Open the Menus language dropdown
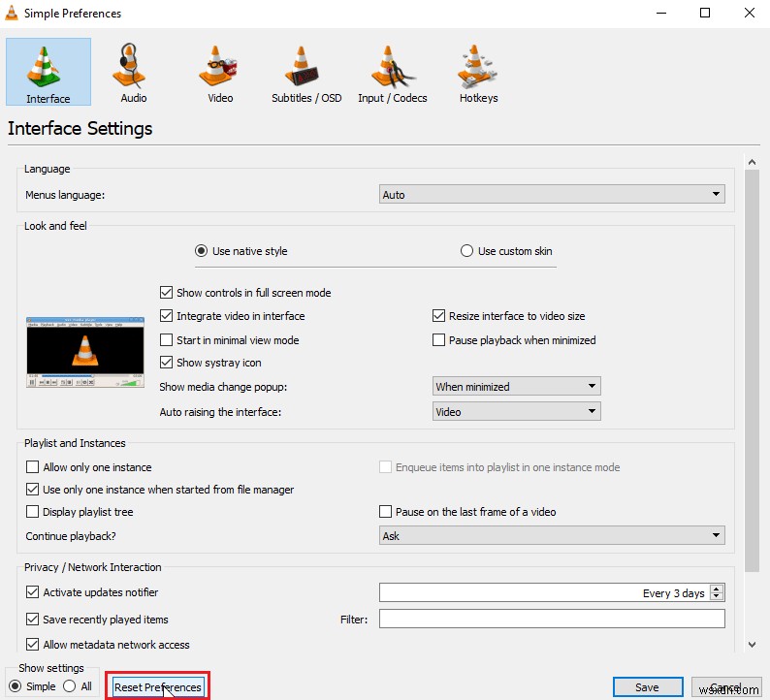This screenshot has height=700, width=770. tap(552, 194)
